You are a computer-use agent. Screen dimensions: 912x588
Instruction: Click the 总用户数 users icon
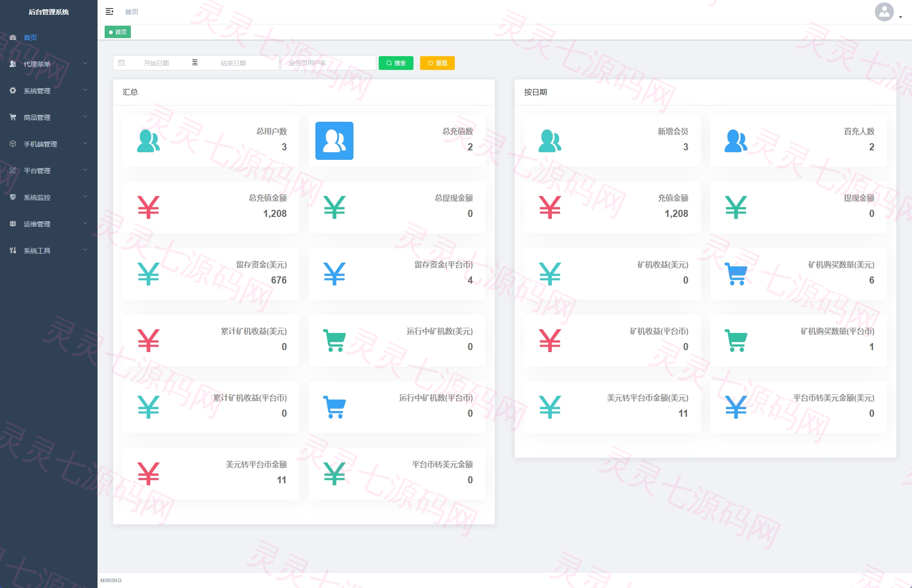click(148, 141)
